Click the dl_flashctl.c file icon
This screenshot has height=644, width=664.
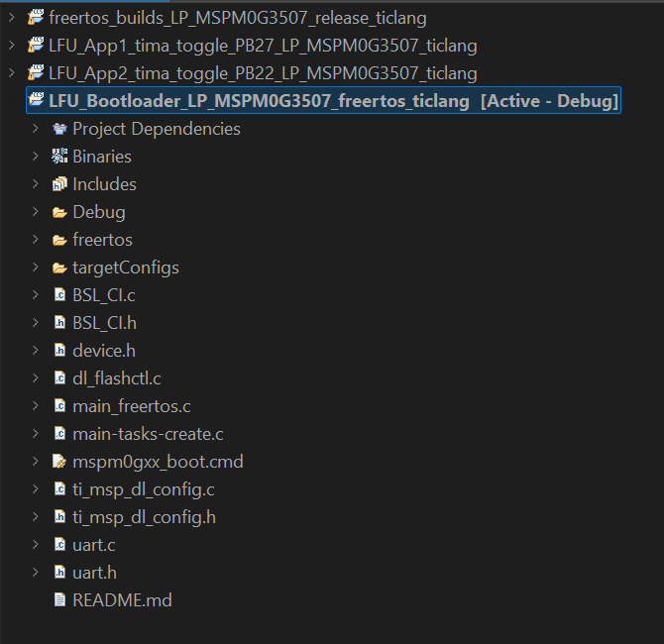coord(59,378)
